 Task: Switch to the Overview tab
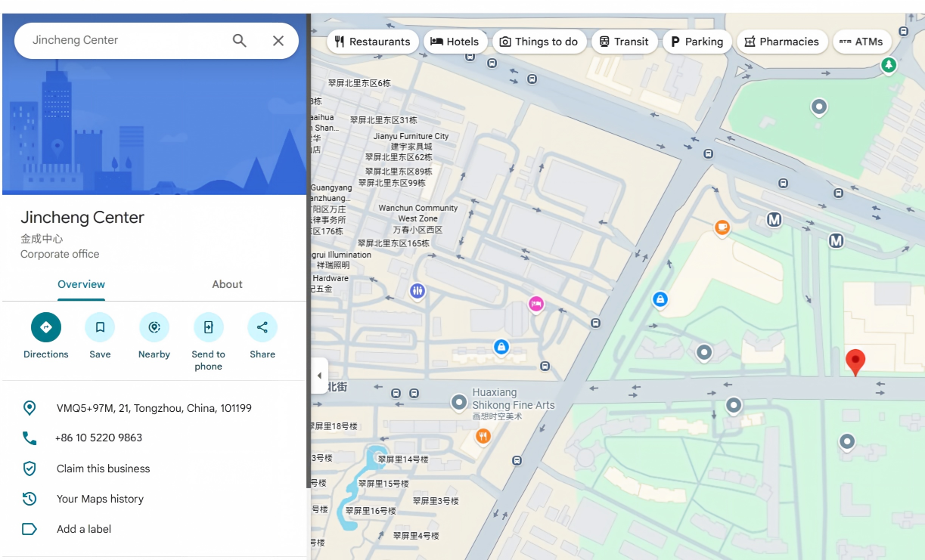[x=81, y=284]
